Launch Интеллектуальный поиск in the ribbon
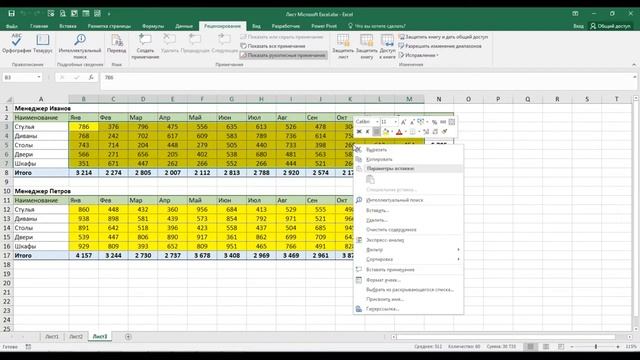This screenshot has width=640, height=360. [80, 46]
